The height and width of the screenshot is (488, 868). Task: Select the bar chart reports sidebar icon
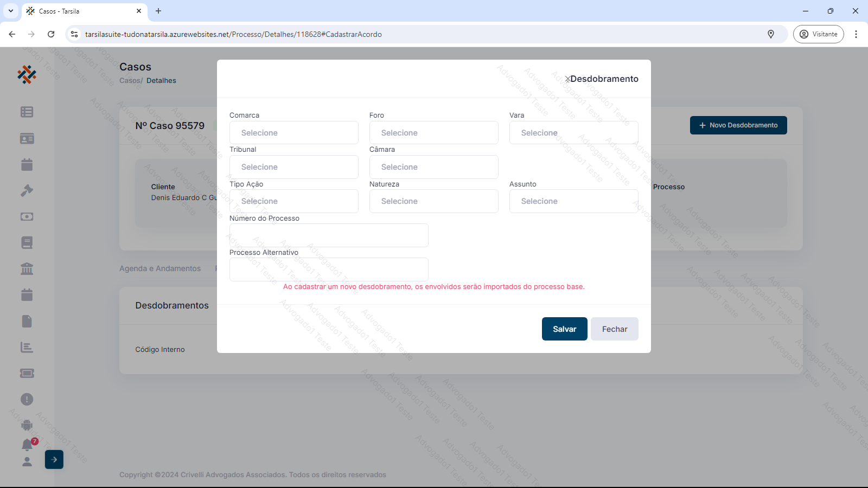tap(27, 347)
